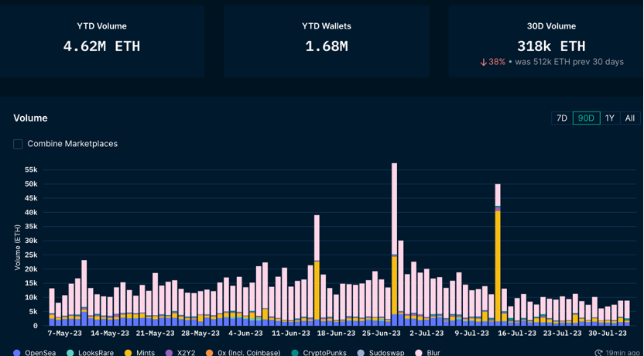Viewport: 644px width, 356px height.
Task: Switch chart range to 7D
Action: click(561, 118)
